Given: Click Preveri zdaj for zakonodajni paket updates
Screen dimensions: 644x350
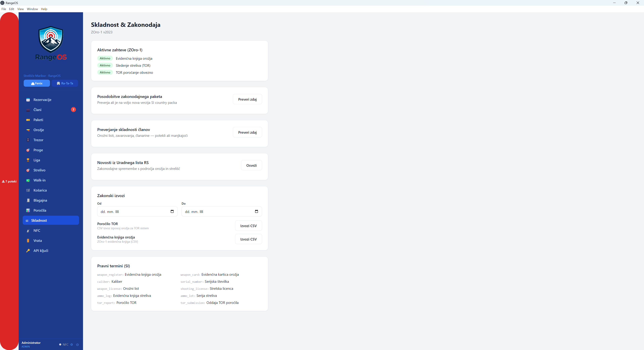Looking at the screenshot, I should click(247, 99).
